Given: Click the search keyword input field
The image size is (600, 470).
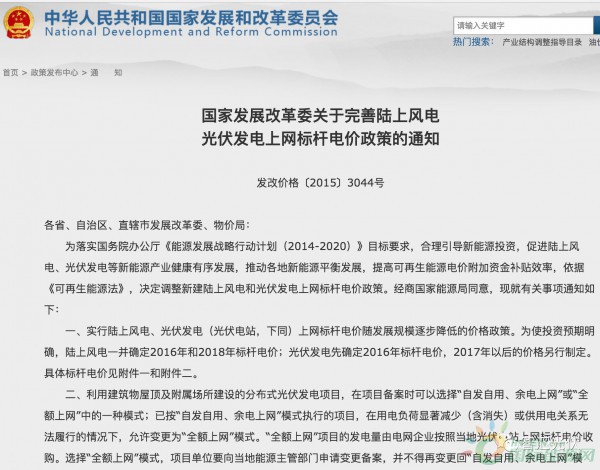Looking at the screenshot, I should pyautogui.click(x=523, y=26).
